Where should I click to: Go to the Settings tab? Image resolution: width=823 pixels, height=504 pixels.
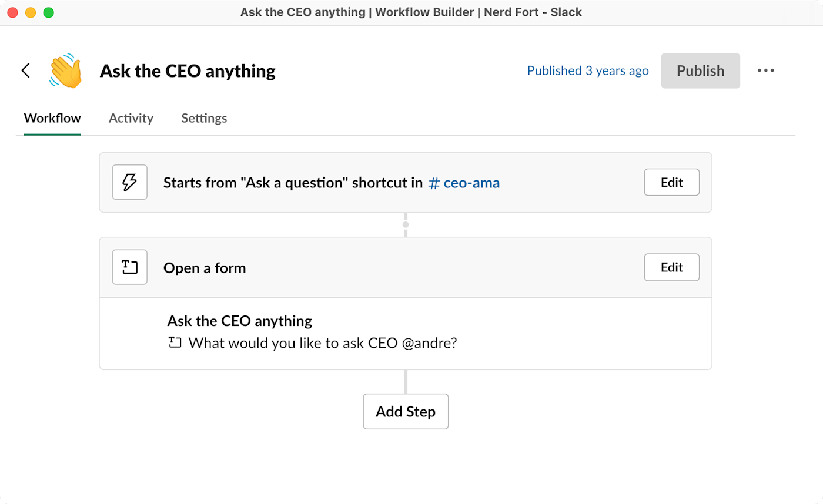[204, 118]
